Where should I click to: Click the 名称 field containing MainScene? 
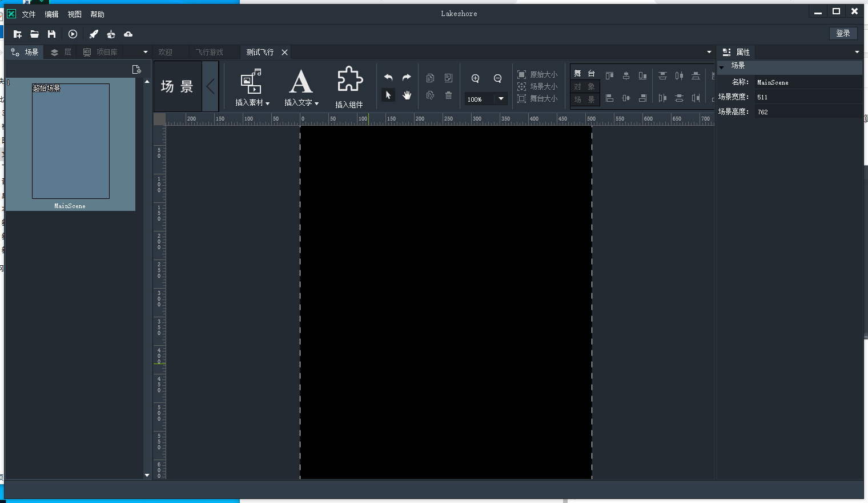pyautogui.click(x=808, y=82)
